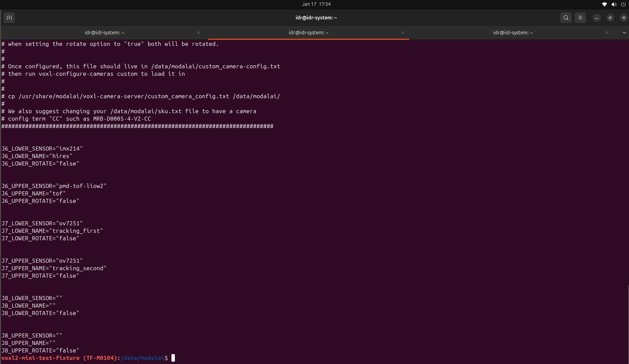Click the restore window button

(610, 18)
